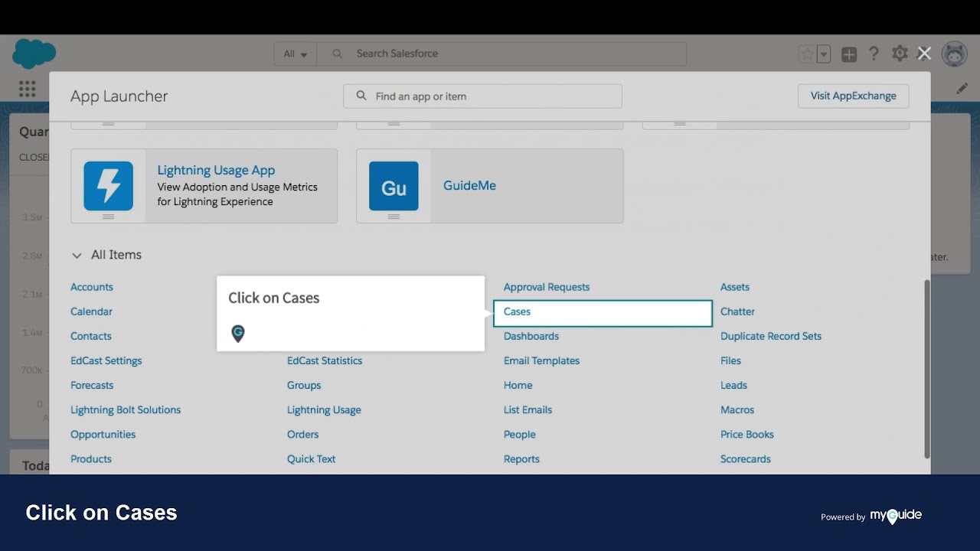980x551 pixels.
Task: Close the App Launcher with the X
Action: (x=924, y=54)
